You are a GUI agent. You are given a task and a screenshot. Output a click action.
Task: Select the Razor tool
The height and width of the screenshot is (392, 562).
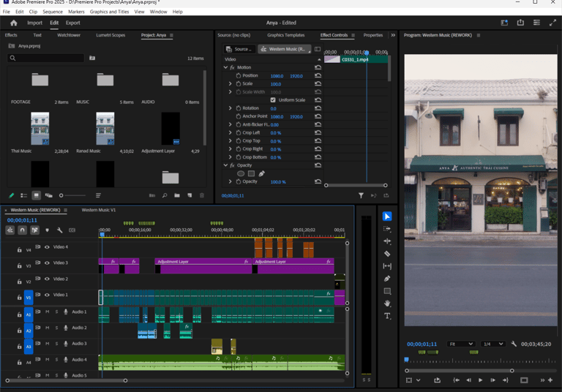(387, 254)
